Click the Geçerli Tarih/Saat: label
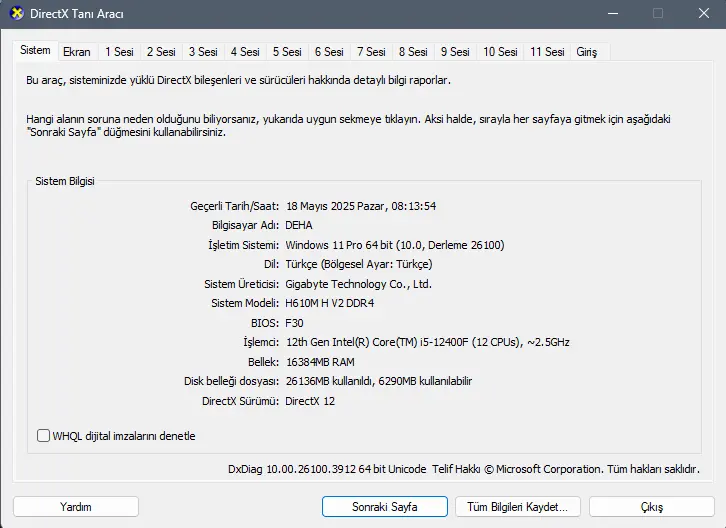726x528 pixels. click(x=235, y=206)
